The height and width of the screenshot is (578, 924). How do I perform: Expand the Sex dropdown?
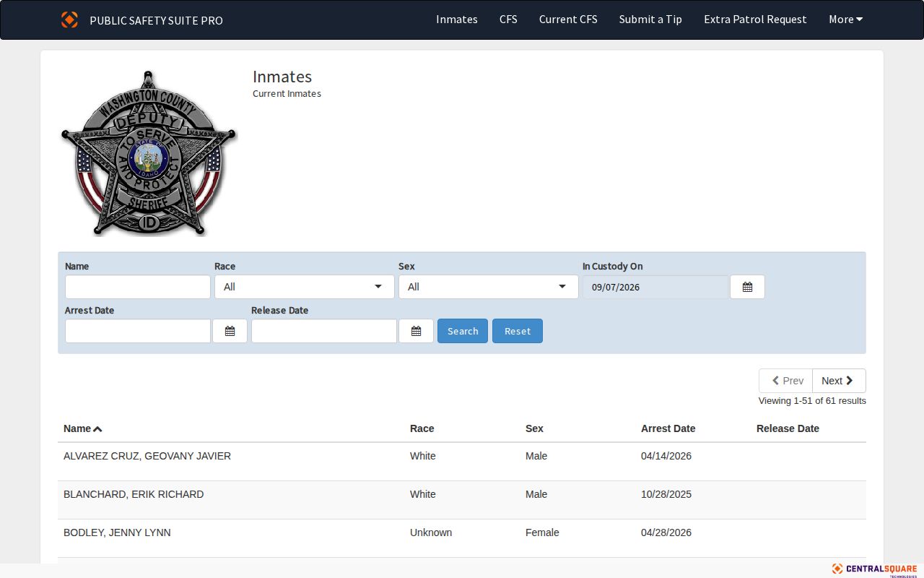tap(489, 287)
